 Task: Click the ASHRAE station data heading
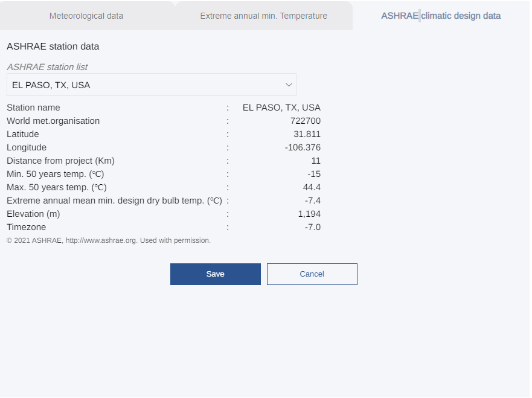pos(52,46)
